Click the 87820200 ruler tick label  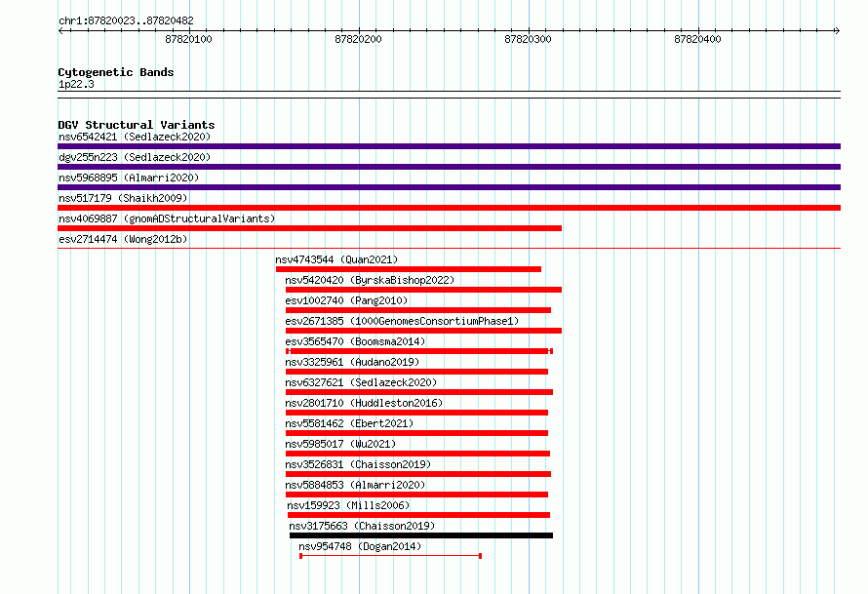tap(358, 39)
